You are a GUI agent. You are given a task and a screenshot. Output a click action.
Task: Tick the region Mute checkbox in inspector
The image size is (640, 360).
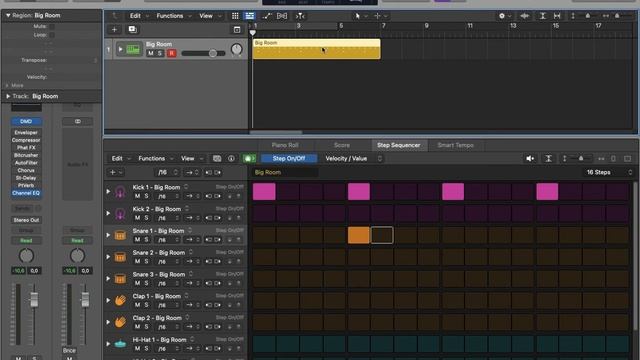click(52, 27)
